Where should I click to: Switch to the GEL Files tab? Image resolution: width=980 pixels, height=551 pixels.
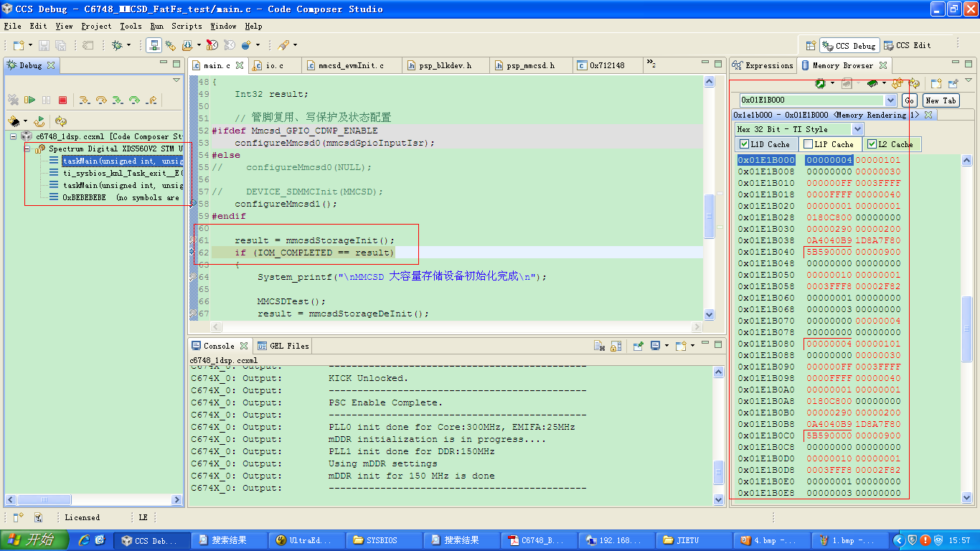pyautogui.click(x=282, y=346)
